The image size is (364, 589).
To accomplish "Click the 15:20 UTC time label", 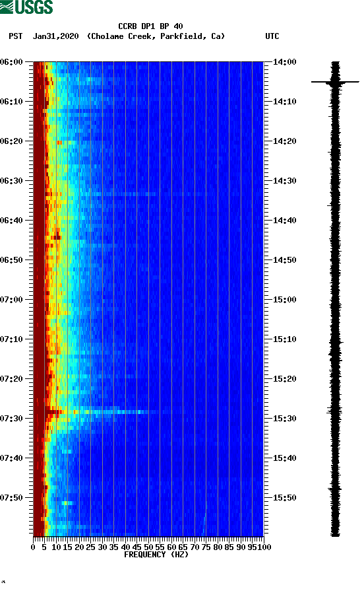I will pyautogui.click(x=284, y=378).
